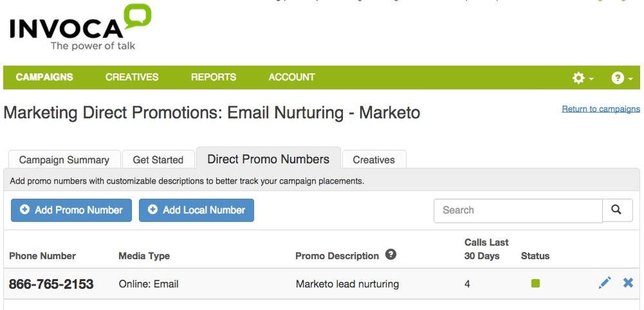The height and width of the screenshot is (310, 644).
Task: Click into the Search input field
Action: [x=518, y=210]
